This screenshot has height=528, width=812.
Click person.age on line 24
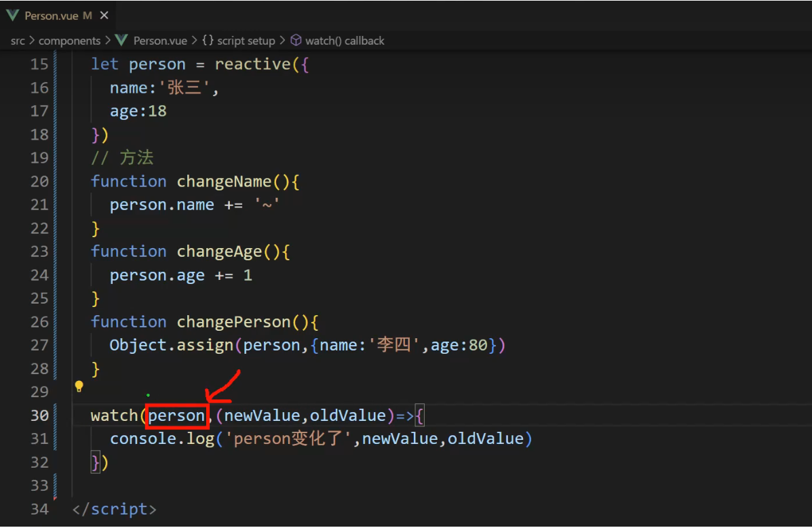pyautogui.click(x=157, y=275)
